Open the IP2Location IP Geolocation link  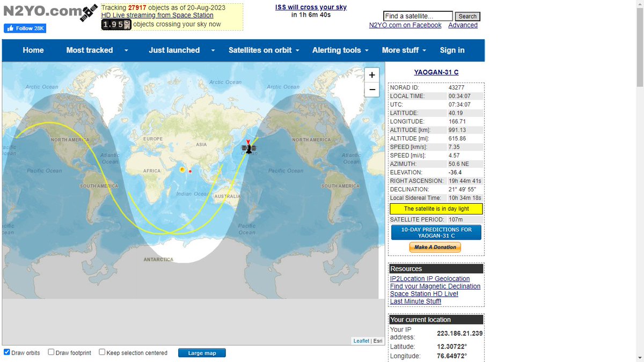coord(430,278)
